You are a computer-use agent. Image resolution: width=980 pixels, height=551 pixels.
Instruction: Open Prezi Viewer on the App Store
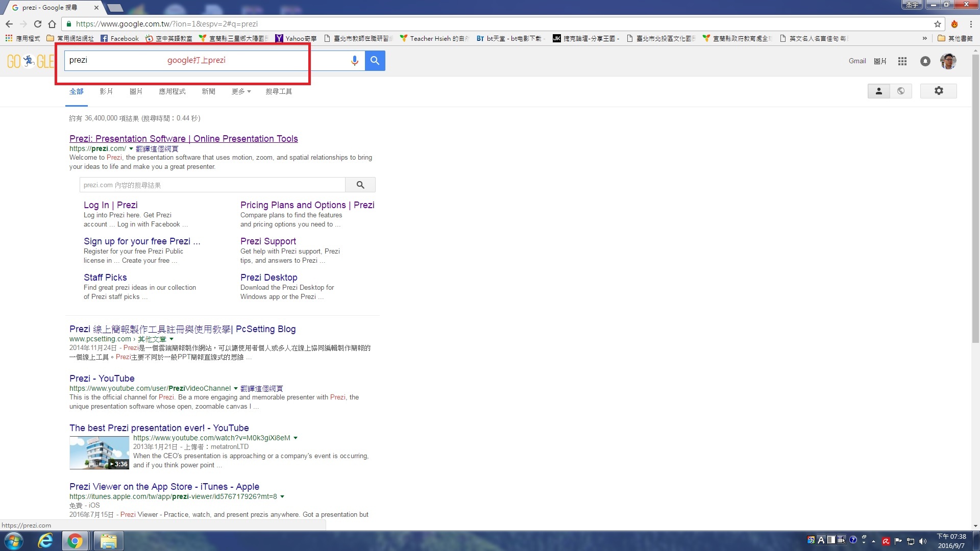[x=164, y=487]
